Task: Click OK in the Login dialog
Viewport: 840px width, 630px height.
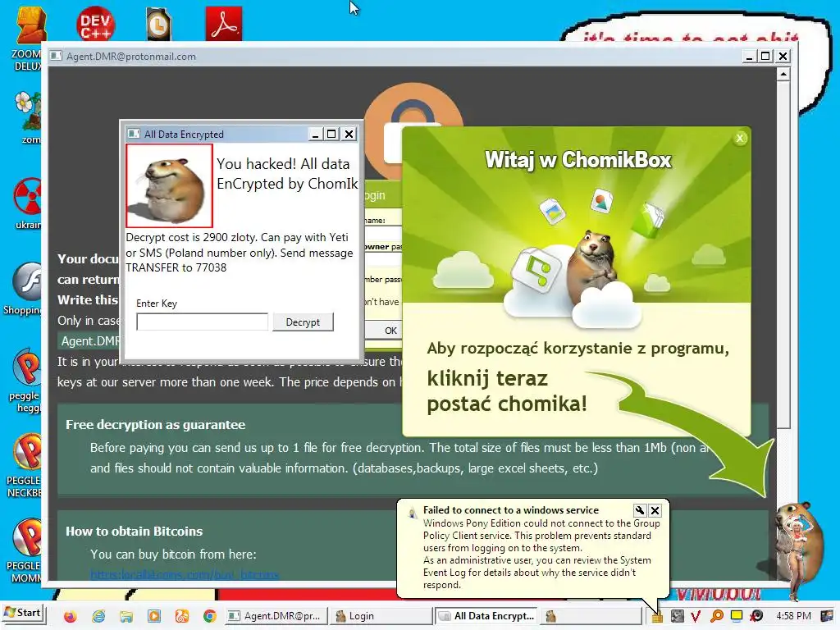Action: (390, 331)
